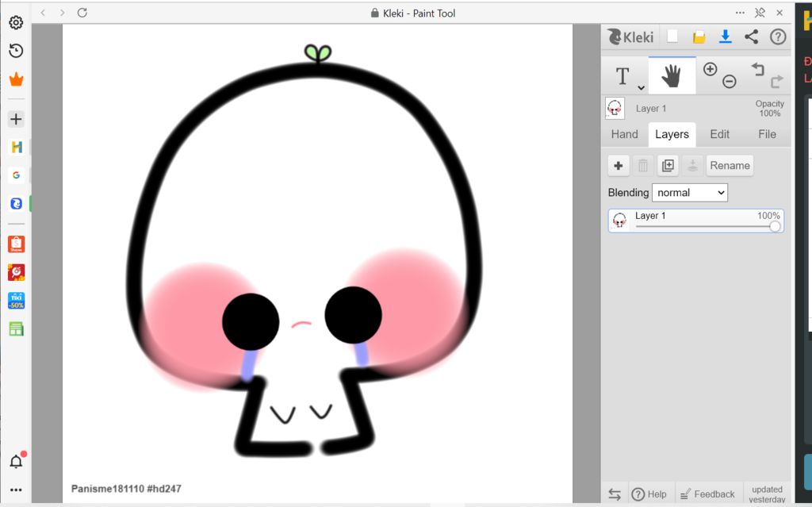Open the Tiki shortcut in the sidebar

(x=16, y=301)
